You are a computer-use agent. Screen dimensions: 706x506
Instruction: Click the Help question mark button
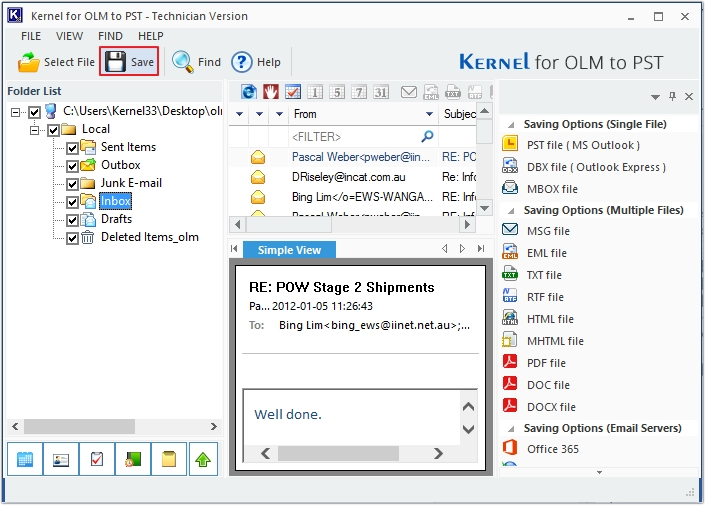[x=256, y=62]
